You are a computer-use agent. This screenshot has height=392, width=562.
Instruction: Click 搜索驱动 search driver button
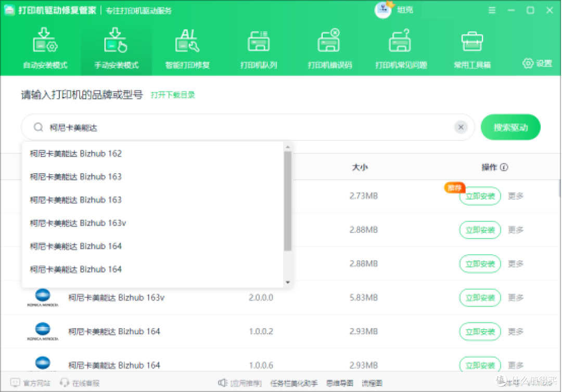tap(510, 127)
